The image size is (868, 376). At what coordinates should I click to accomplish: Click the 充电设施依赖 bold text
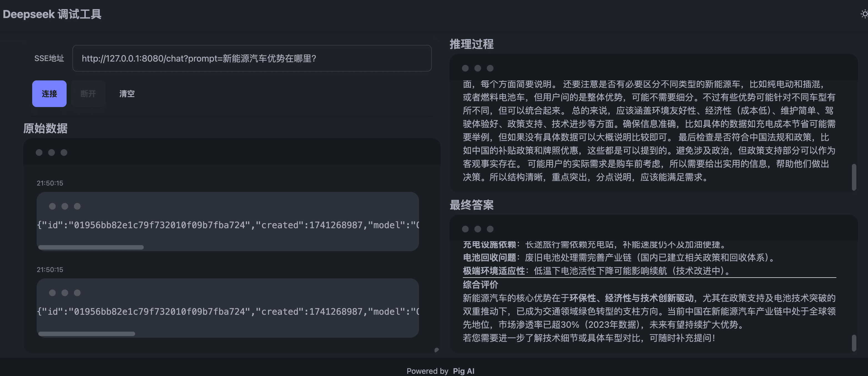(489, 244)
